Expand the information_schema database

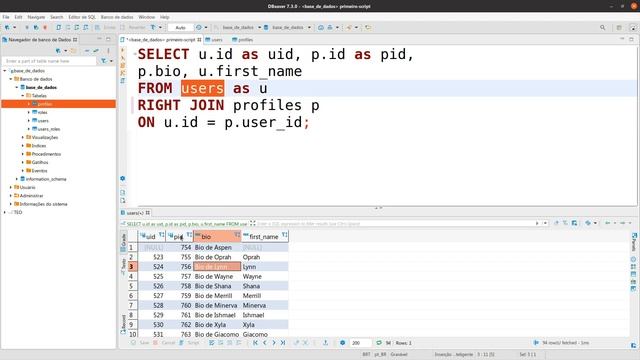17,179
